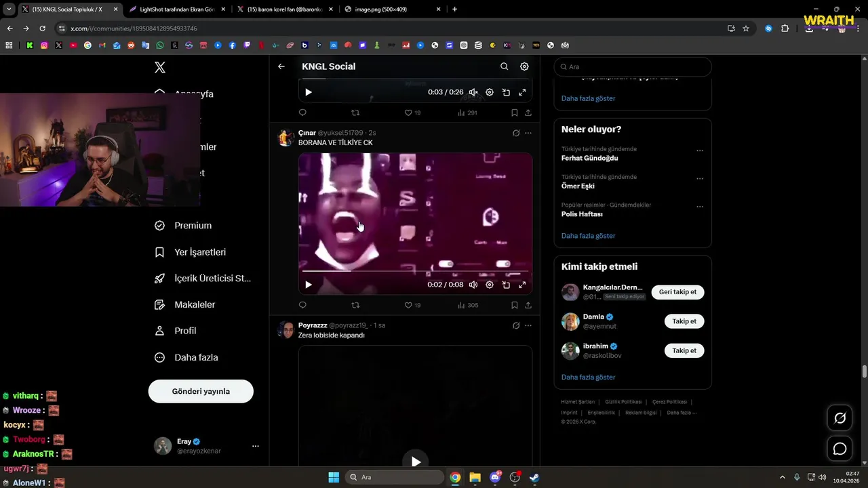Screen dimensions: 868x488
Task: Open the Ferhat Gündoğdu trend
Action: 589,158
